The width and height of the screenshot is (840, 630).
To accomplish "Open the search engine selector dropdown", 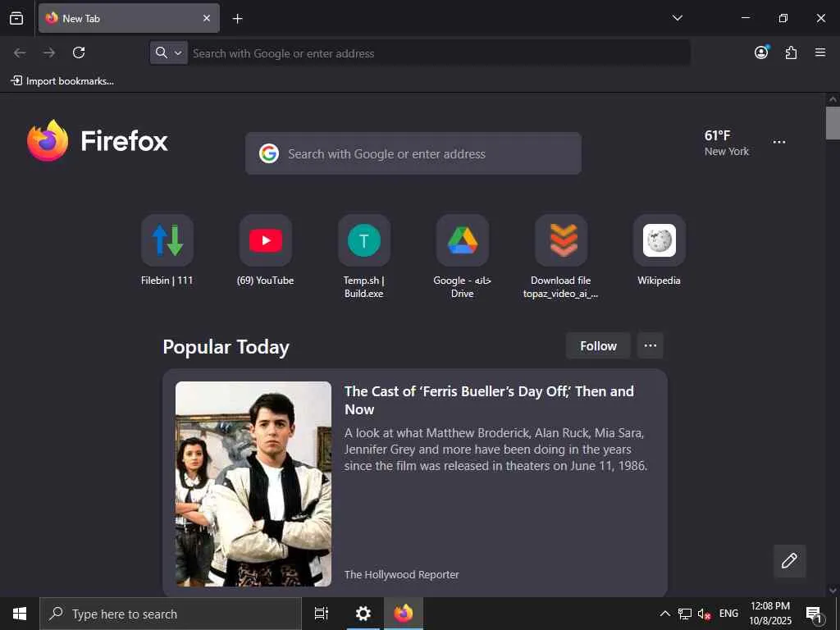I will [168, 52].
